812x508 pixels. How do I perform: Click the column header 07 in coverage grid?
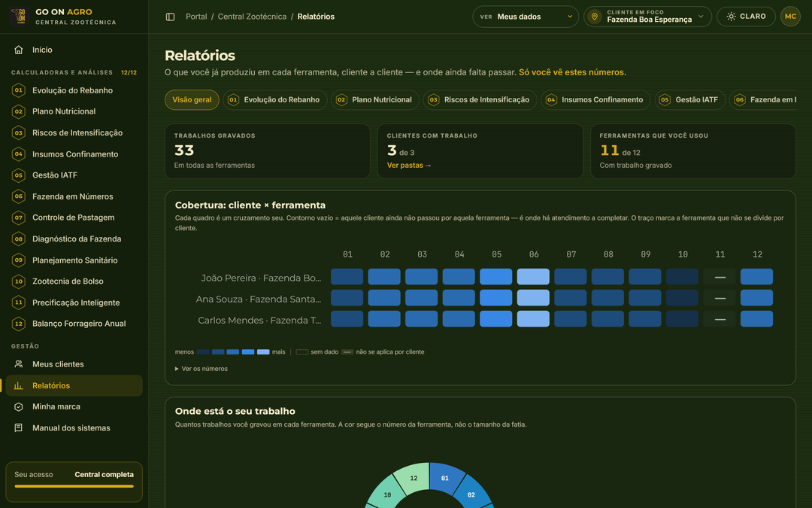point(571,254)
